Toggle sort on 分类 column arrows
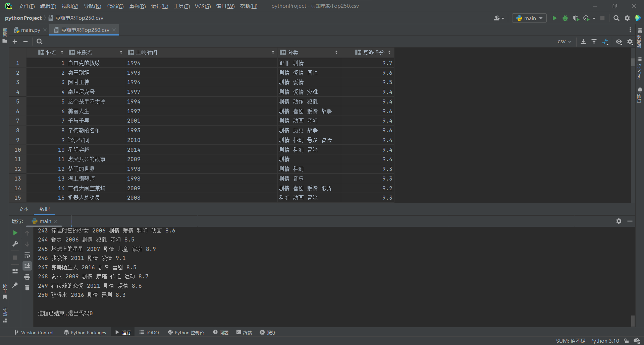 tap(336, 53)
